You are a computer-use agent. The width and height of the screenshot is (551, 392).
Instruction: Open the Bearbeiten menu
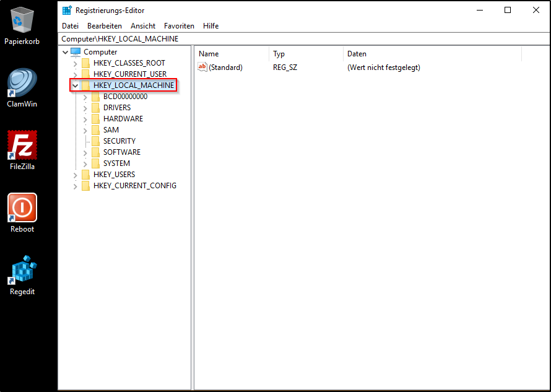coord(105,26)
